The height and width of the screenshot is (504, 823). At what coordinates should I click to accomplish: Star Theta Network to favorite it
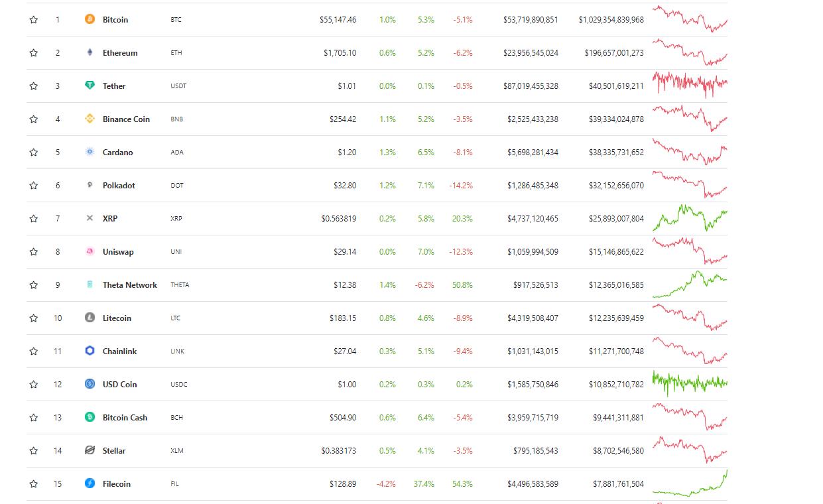pyautogui.click(x=33, y=284)
